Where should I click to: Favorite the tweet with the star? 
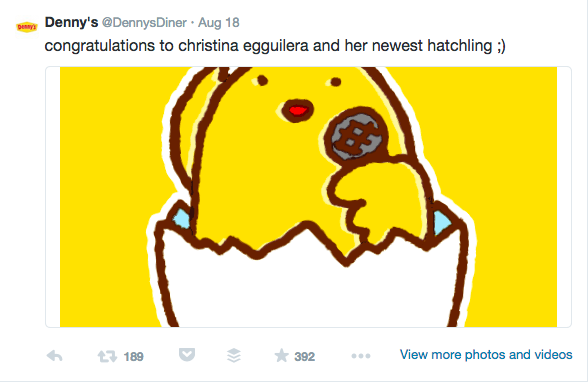coord(281,355)
